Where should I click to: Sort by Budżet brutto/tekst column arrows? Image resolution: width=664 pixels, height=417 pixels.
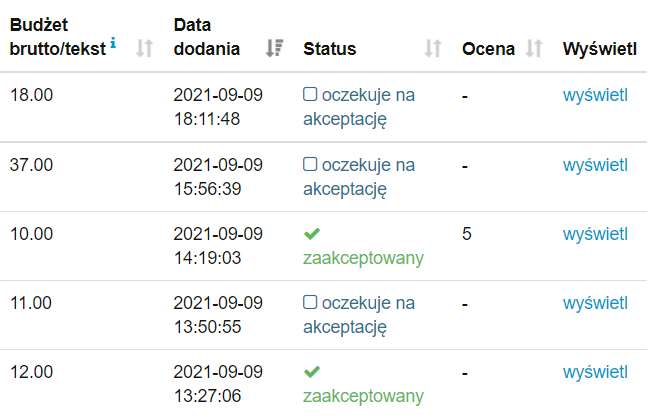[144, 48]
